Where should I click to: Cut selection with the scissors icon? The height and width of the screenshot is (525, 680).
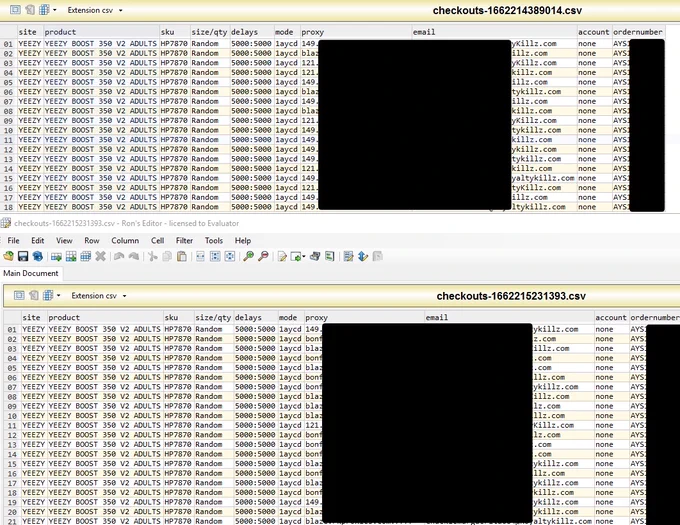(x=153, y=256)
